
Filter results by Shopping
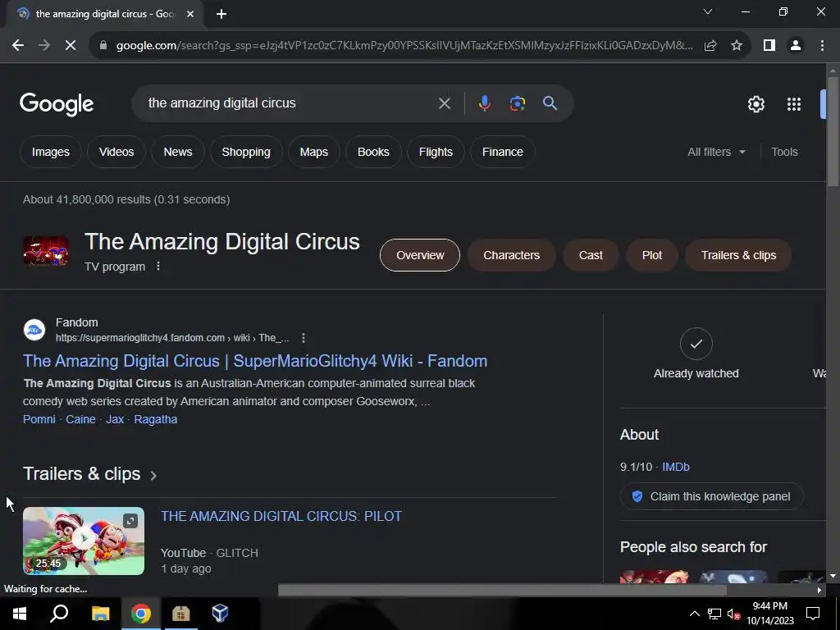point(246,152)
